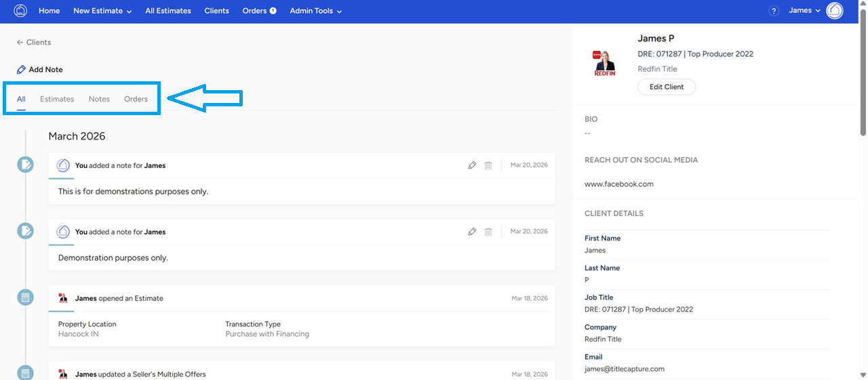868x380 pixels.
Task: Click "James updated a Seller's Multiple Offers" title
Action: tap(140, 374)
